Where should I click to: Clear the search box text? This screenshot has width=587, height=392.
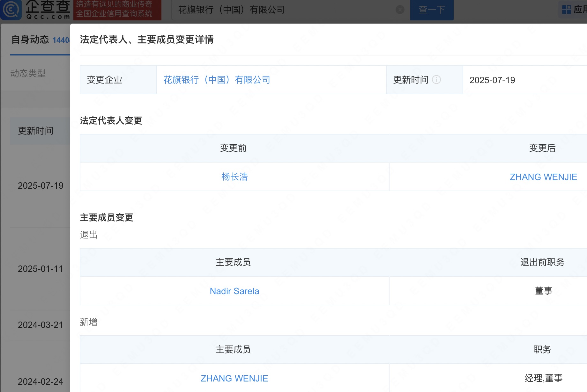click(400, 10)
